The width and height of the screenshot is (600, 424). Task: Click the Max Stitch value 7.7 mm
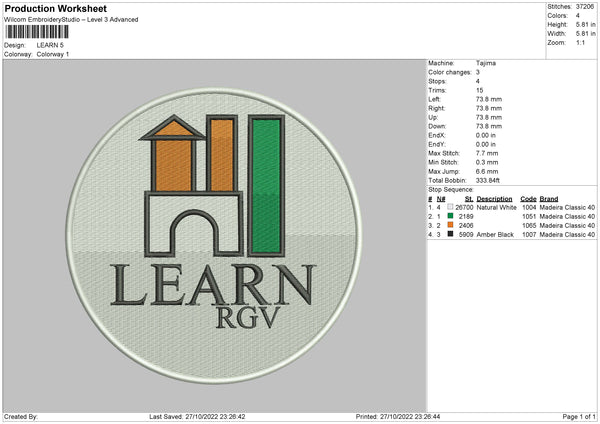point(487,153)
